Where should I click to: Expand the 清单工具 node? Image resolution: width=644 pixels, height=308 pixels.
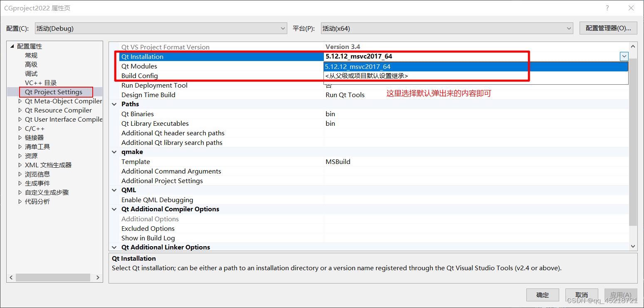[20, 147]
